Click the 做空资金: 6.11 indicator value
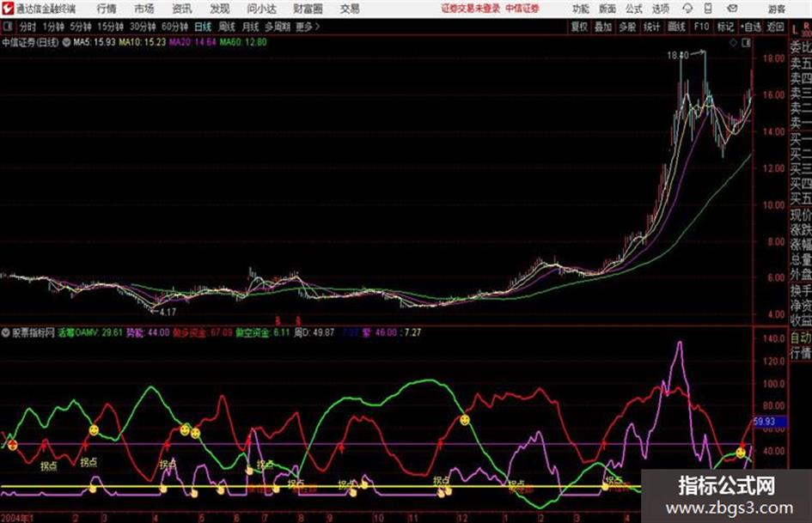 (x=263, y=333)
